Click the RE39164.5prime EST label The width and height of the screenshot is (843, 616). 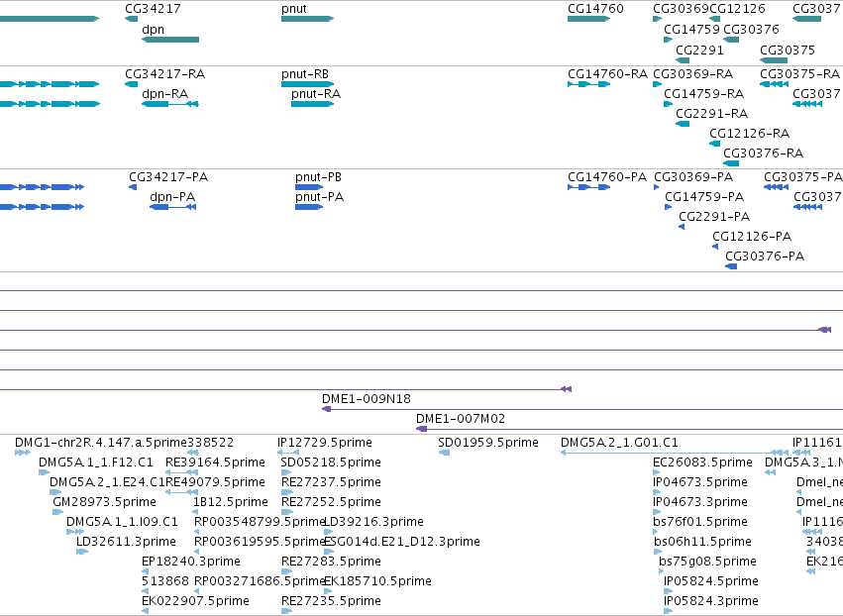point(215,462)
